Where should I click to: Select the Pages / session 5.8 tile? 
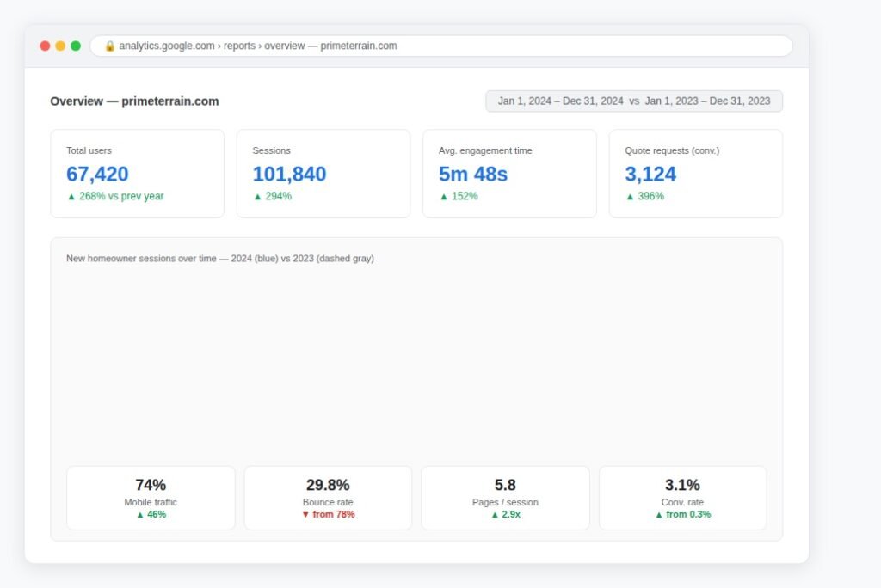click(x=505, y=498)
